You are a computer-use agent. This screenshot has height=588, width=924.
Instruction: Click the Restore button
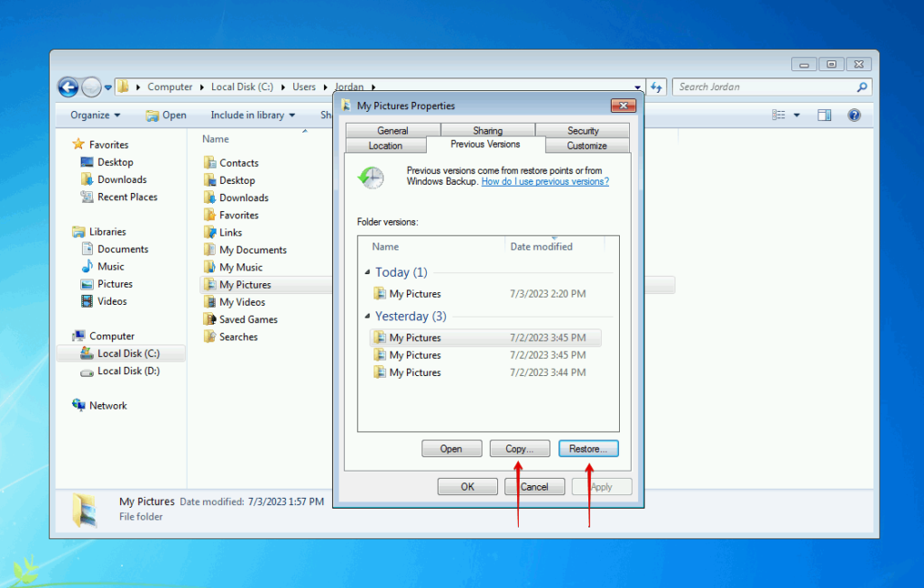[588, 448]
